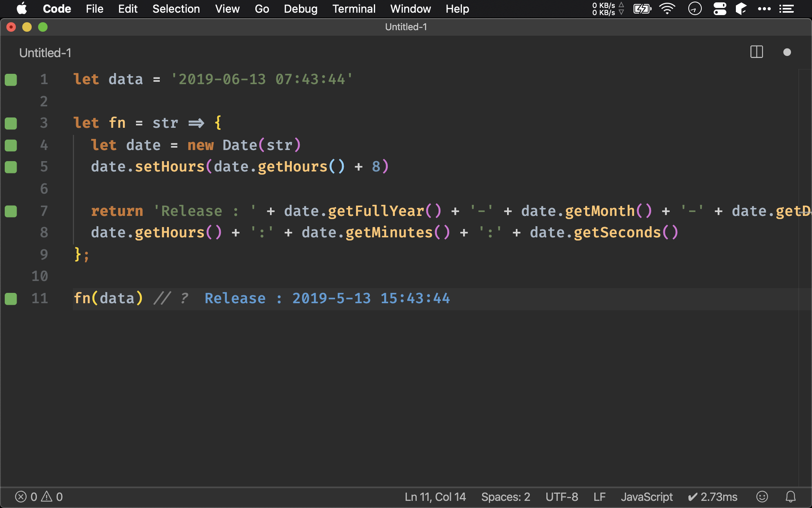Open the Terminal menu
The image size is (812, 508).
tap(354, 9)
